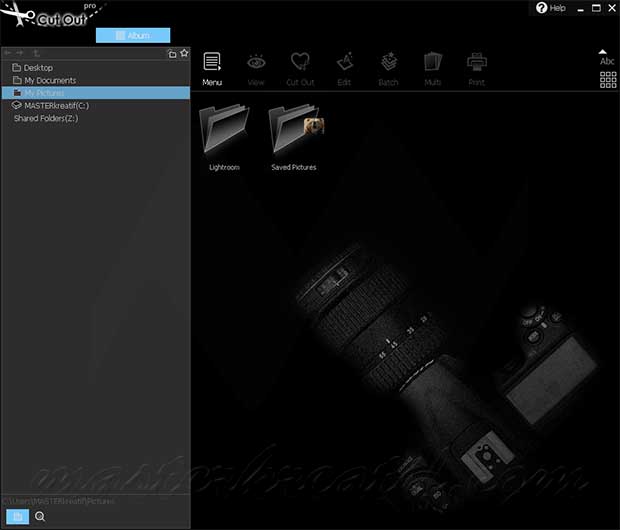The width and height of the screenshot is (620, 530).
Task: Open the Edit tool
Action: pyautogui.click(x=344, y=66)
